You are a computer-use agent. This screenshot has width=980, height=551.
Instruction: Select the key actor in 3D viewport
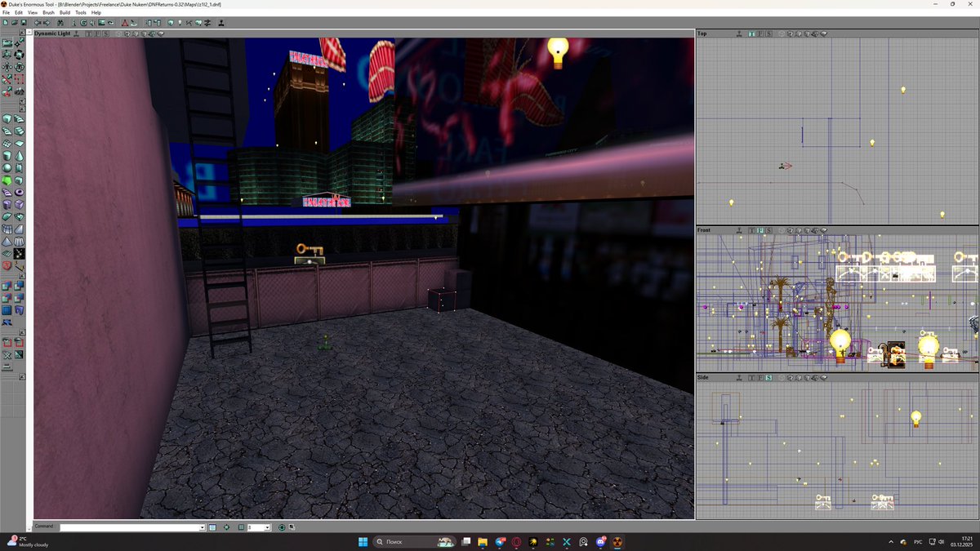pos(310,250)
